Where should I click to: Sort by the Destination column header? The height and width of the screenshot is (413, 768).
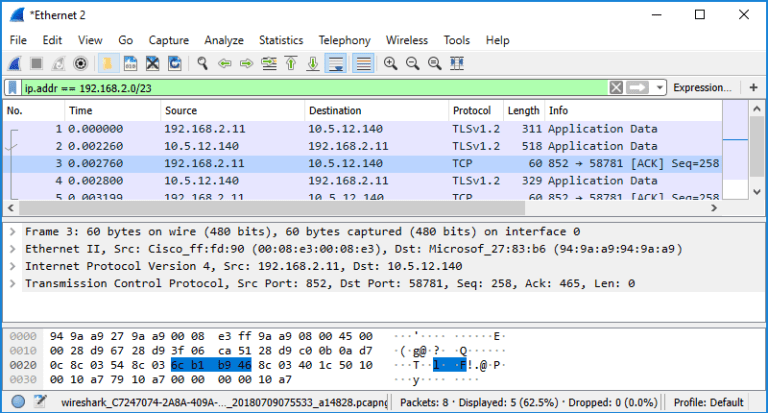pos(376,111)
